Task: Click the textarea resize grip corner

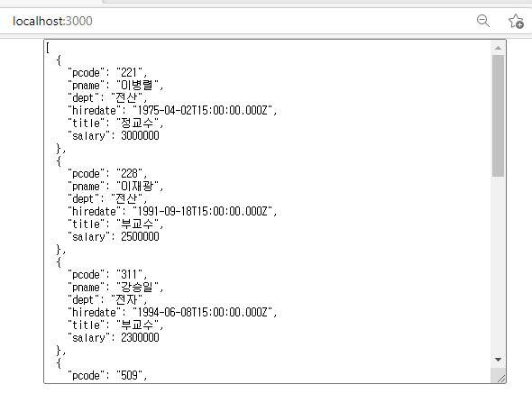Action: [500, 379]
